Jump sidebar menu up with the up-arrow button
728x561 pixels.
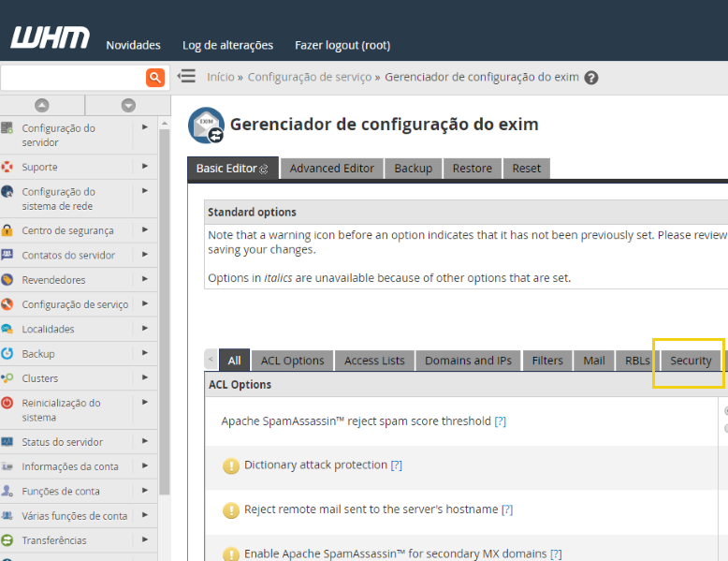(42, 106)
